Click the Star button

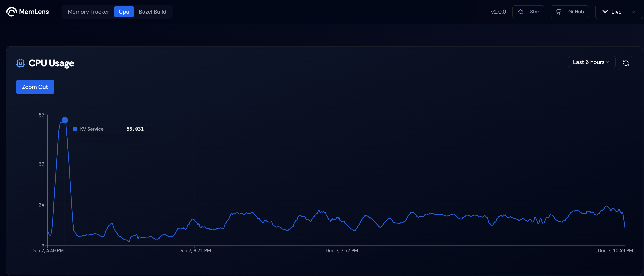point(528,12)
